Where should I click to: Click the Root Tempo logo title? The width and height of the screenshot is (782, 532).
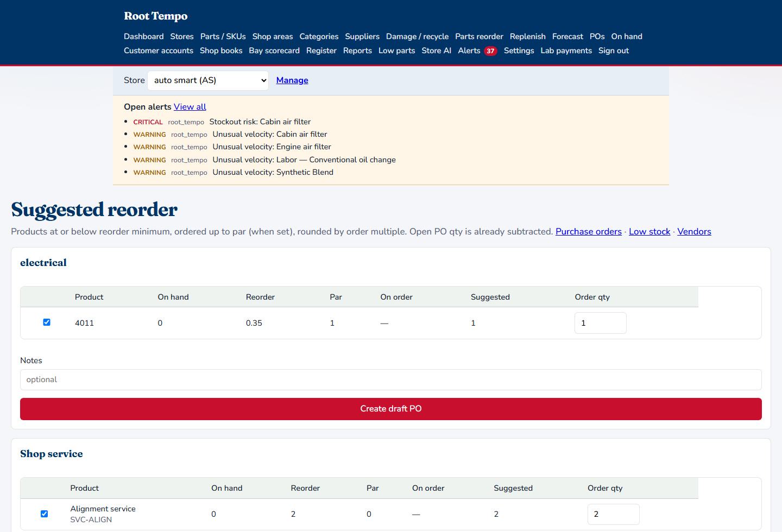point(156,16)
